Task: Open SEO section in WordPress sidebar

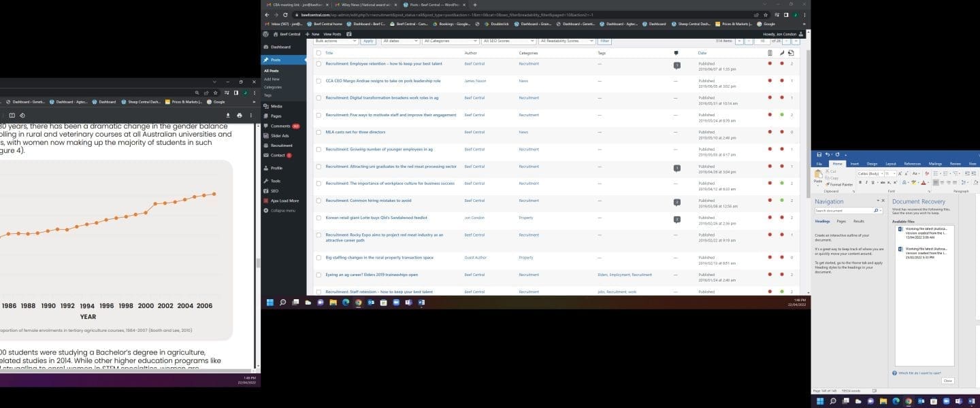Action: pos(274,191)
